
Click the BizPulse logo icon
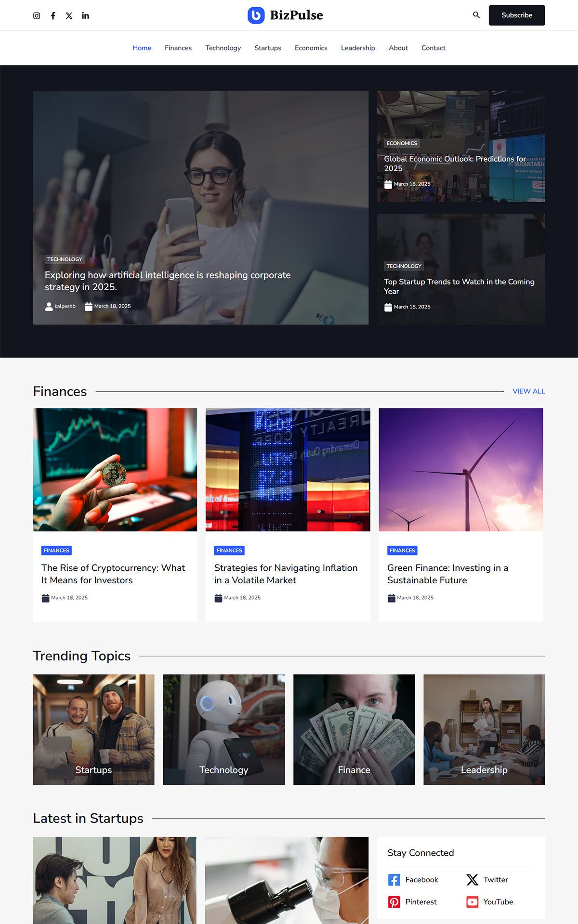click(256, 15)
